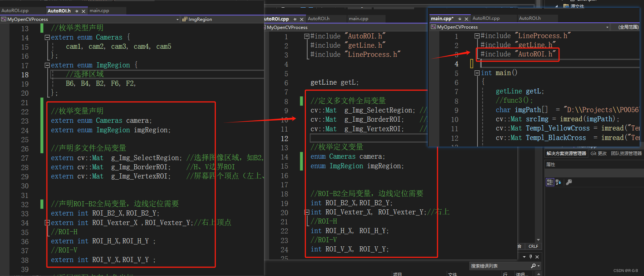
Task: Open the ImgRegion type dropdown
Action: pos(223,19)
